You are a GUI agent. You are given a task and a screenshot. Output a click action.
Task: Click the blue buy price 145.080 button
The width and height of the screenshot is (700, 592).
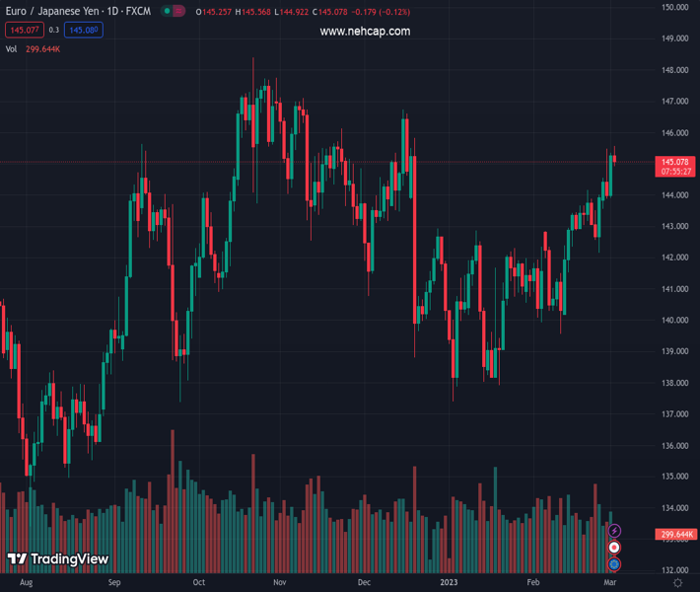84,31
